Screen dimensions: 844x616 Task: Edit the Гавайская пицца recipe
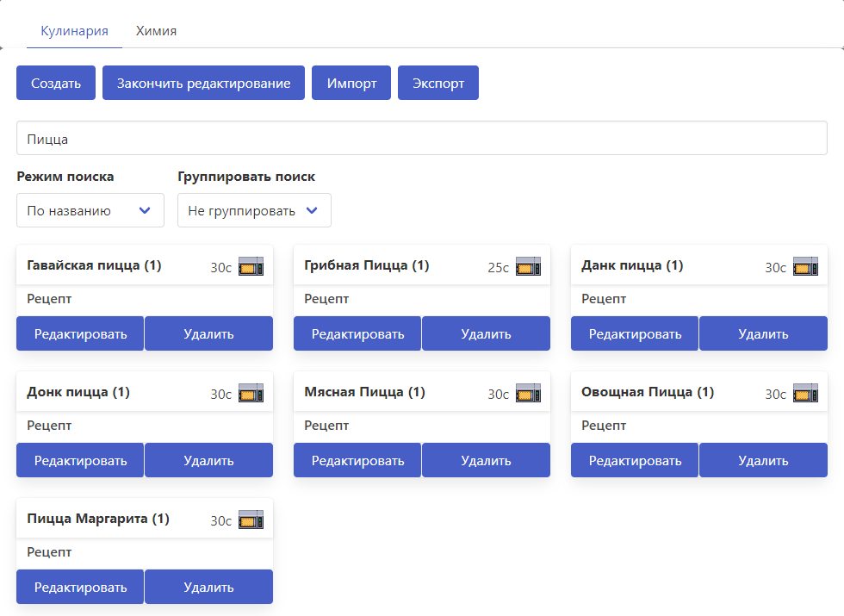pyautogui.click(x=80, y=334)
